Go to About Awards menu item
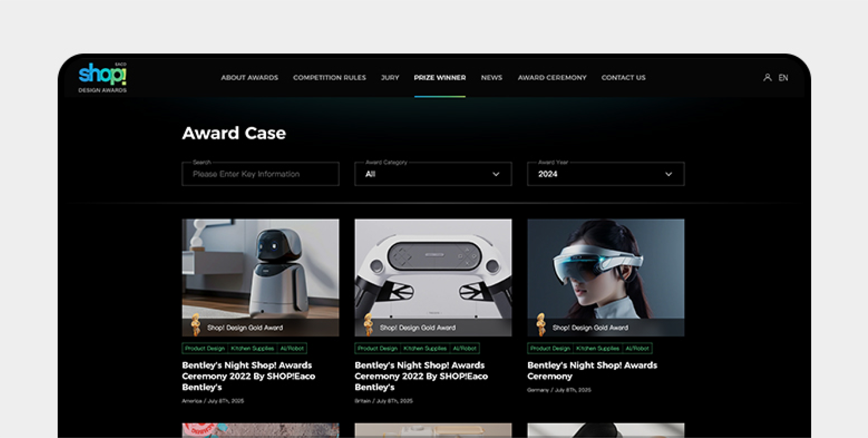The image size is (868, 438). 249,78
